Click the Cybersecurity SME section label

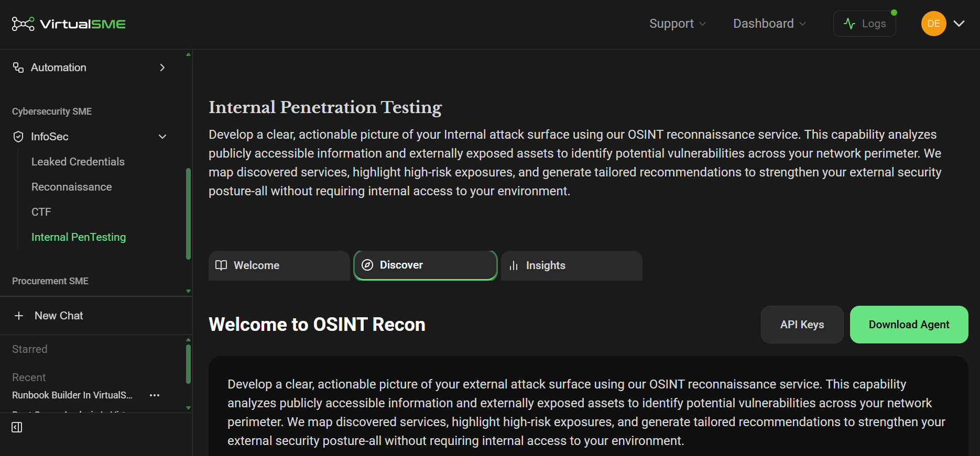tap(52, 112)
